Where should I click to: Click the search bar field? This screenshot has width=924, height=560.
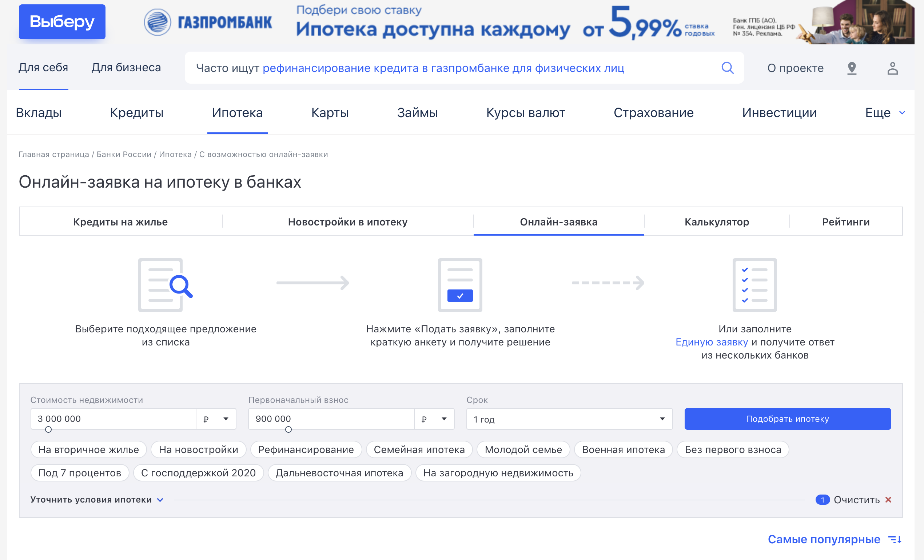coord(464,68)
